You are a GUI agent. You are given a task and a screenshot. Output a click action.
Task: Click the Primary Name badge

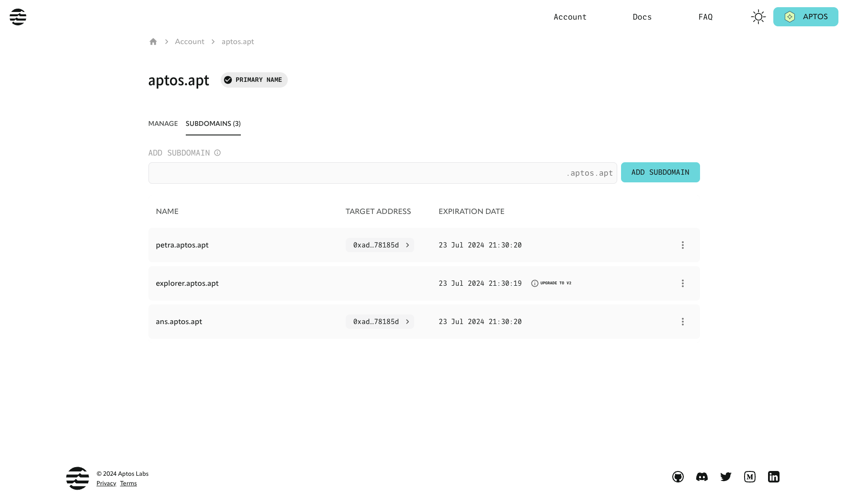[254, 80]
